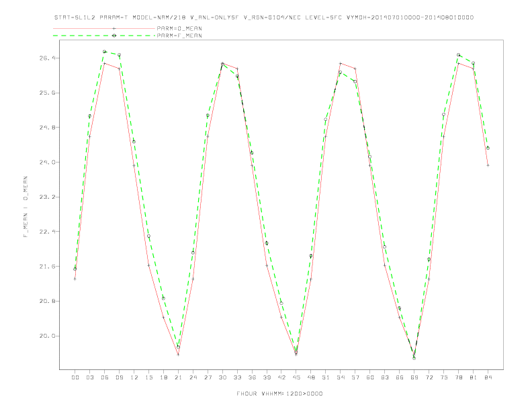The height and width of the screenshot is (411, 532).
Task: Click the 36 forecast hour tick label
Action: pyautogui.click(x=252, y=377)
